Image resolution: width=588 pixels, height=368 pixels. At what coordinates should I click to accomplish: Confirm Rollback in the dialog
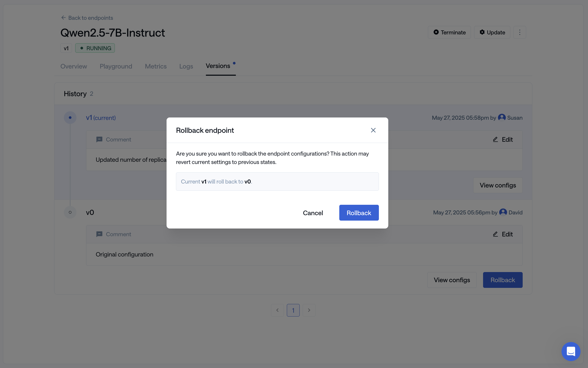click(x=359, y=213)
